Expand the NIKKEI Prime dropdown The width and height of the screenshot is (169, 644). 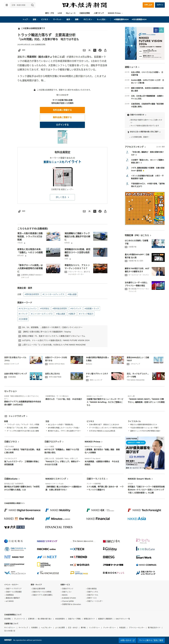point(115,13)
